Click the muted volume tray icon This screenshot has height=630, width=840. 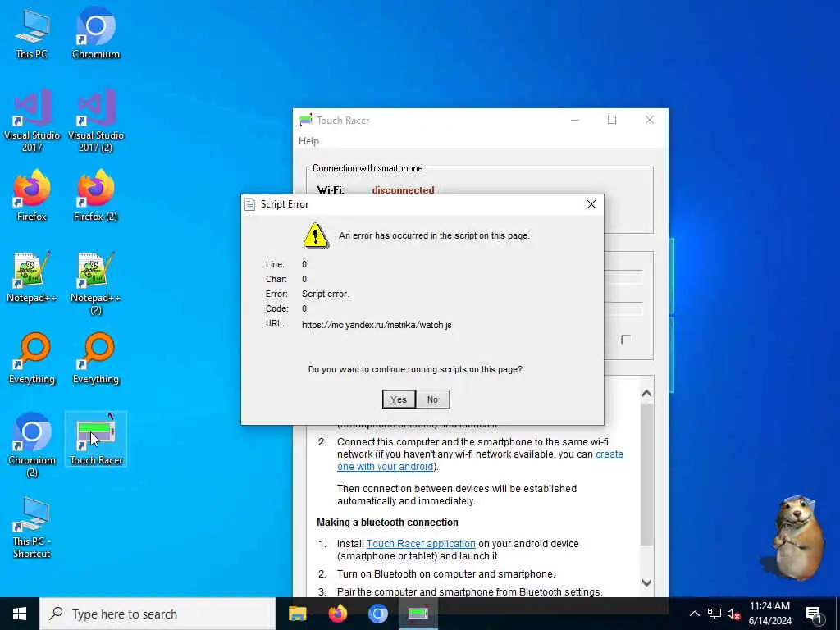click(x=733, y=614)
